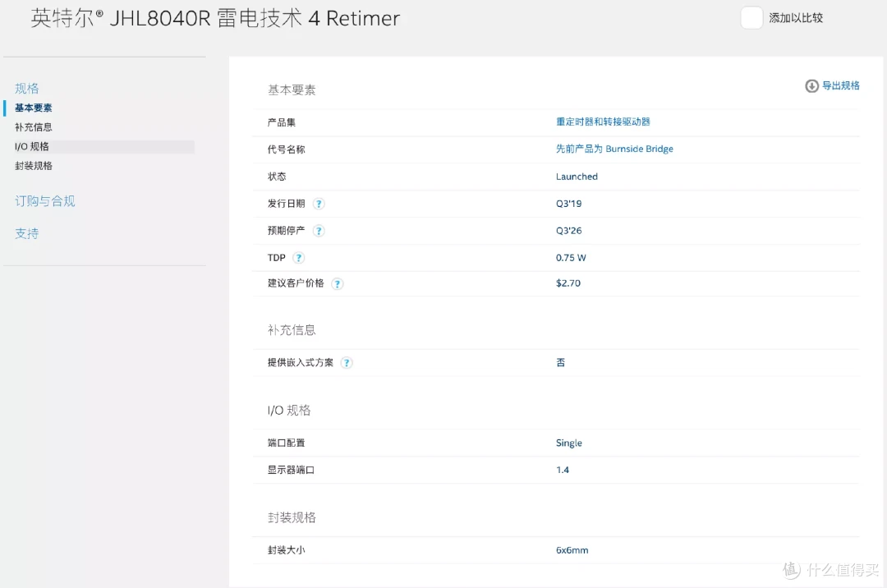Jump to 补充信息 in the sidebar
Image resolution: width=887 pixels, height=588 pixels.
pyautogui.click(x=34, y=127)
